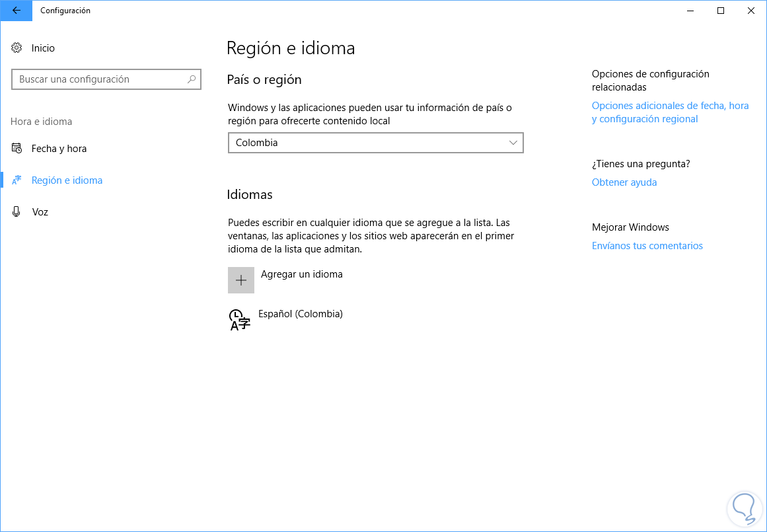Maximize the Configuración window
Viewport: 767px width, 532px height.
pos(721,11)
